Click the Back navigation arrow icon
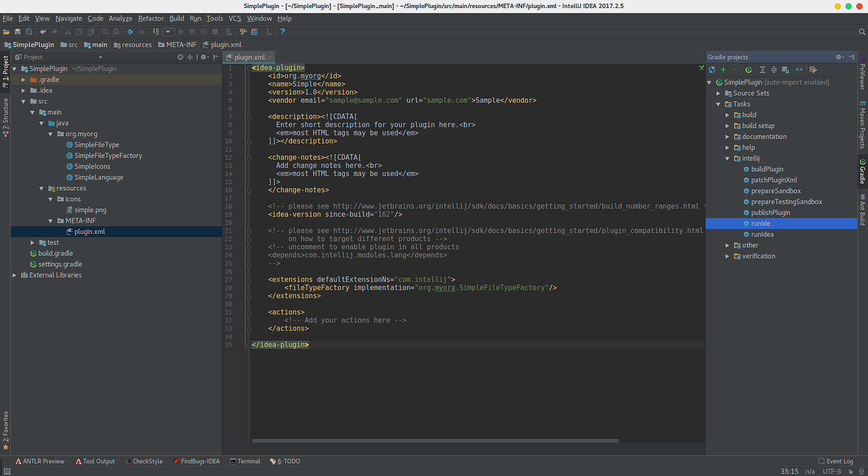The height and width of the screenshot is (476, 868). pos(130,32)
